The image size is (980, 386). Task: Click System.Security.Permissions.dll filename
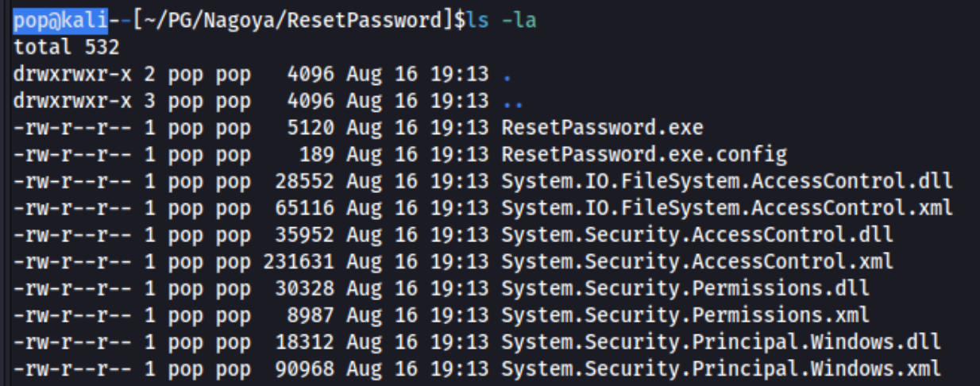[x=685, y=288]
